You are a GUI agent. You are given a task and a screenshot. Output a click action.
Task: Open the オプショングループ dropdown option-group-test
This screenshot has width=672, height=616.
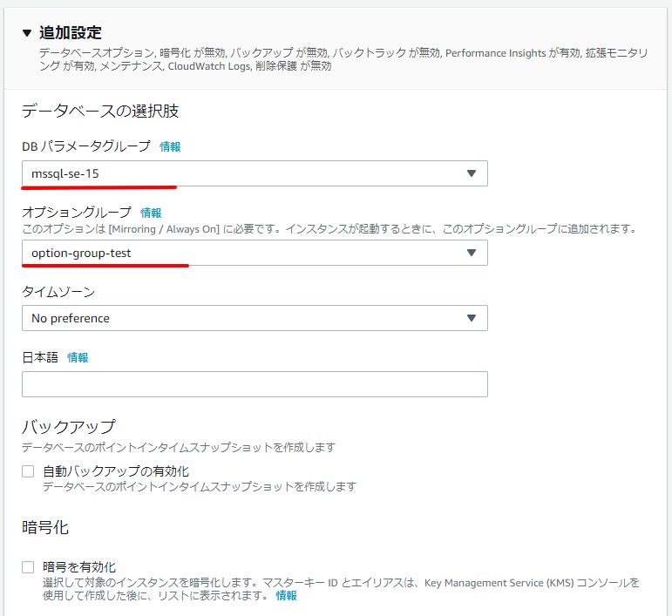pos(255,253)
